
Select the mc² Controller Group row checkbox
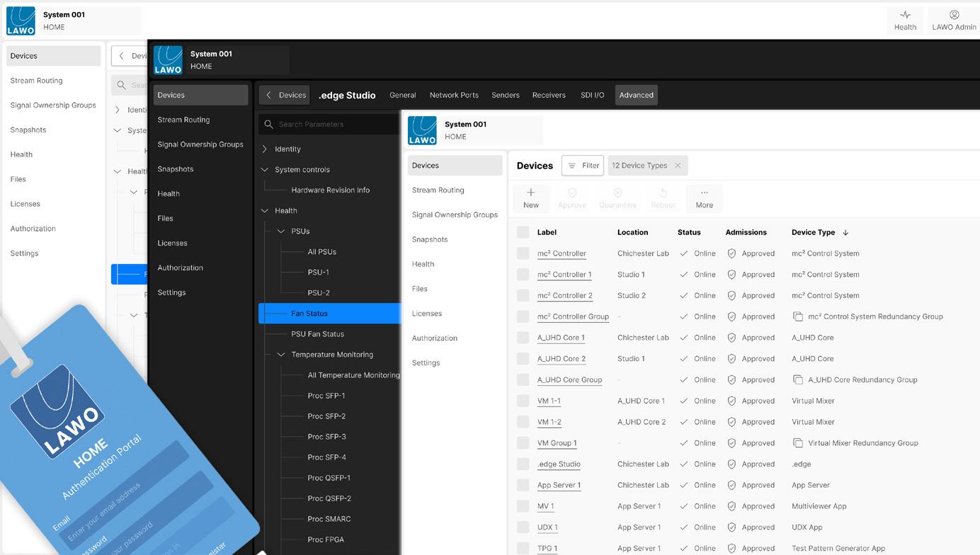tap(523, 316)
